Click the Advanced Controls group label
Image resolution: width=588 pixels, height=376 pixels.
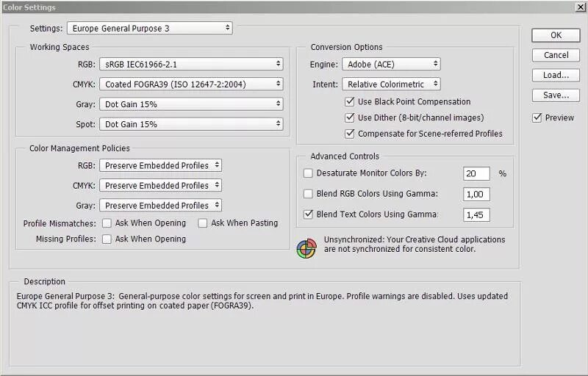345,156
